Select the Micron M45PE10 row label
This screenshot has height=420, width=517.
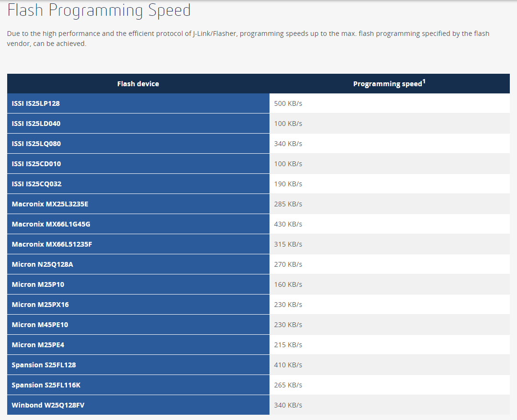point(40,325)
